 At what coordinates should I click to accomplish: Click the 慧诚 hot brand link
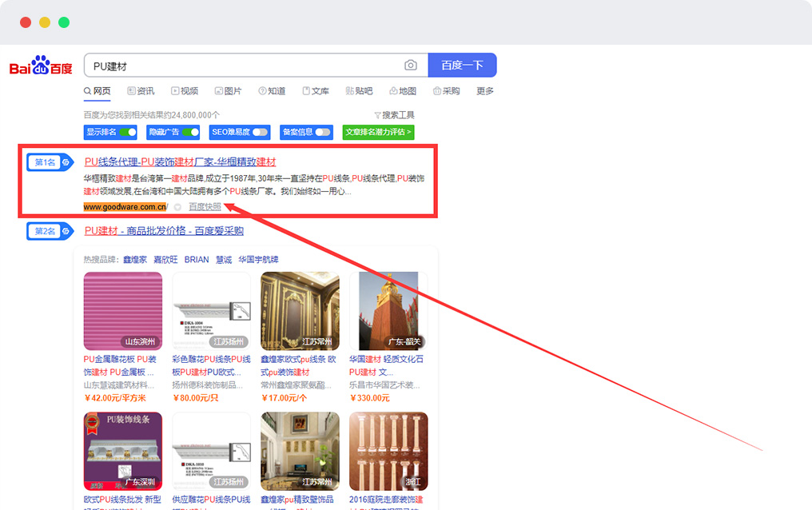pyautogui.click(x=224, y=260)
